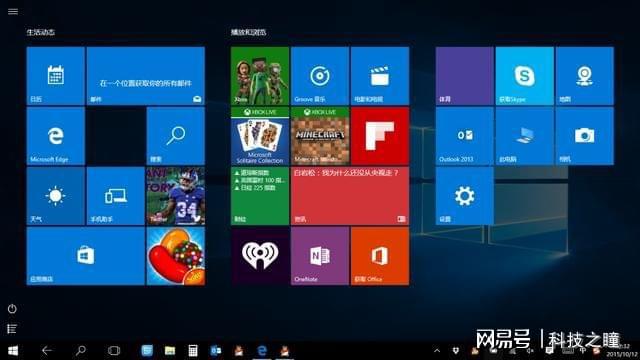The width and height of the screenshot is (640, 360).
Task: Click the '播放和浏览' group header
Action: [249, 32]
